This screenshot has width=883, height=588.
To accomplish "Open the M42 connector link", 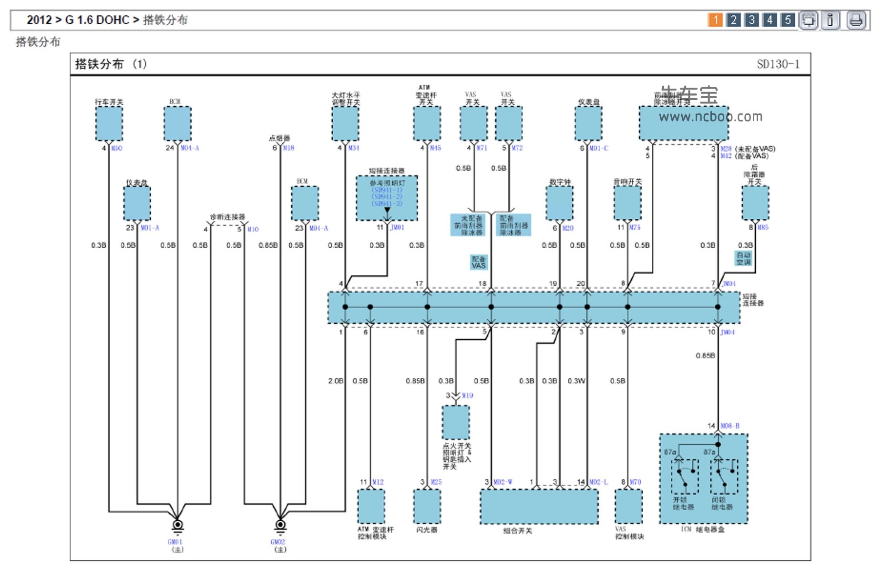I will 726,156.
